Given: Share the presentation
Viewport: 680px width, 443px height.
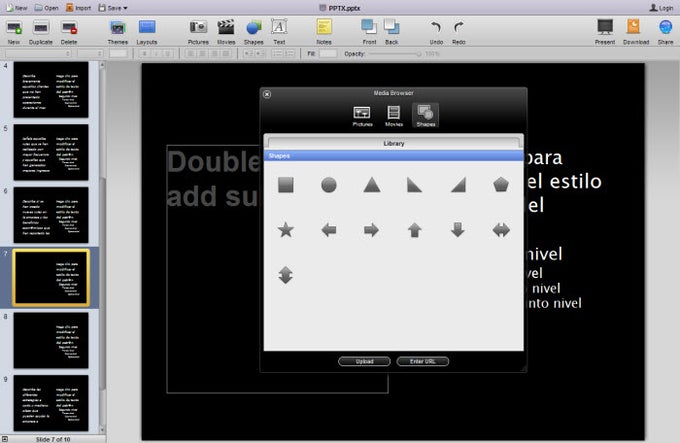Looking at the screenshot, I should [665, 32].
